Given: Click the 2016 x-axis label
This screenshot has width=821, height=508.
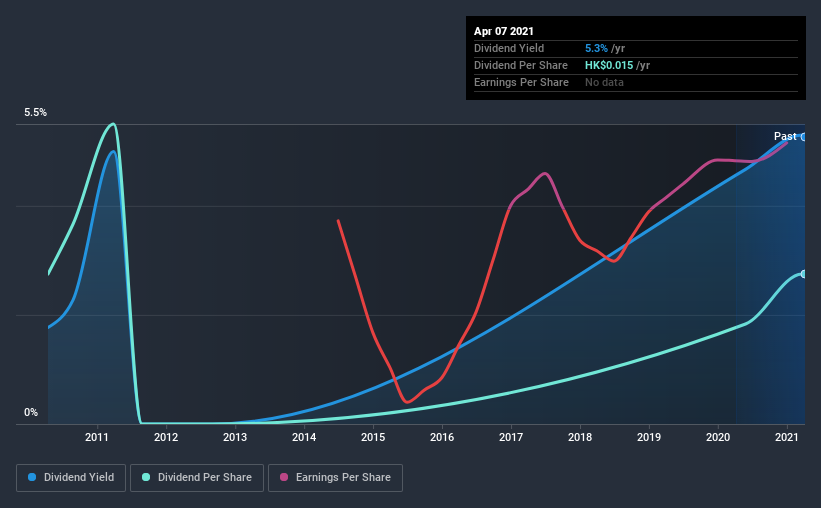Looking at the screenshot, I should pyautogui.click(x=442, y=437).
